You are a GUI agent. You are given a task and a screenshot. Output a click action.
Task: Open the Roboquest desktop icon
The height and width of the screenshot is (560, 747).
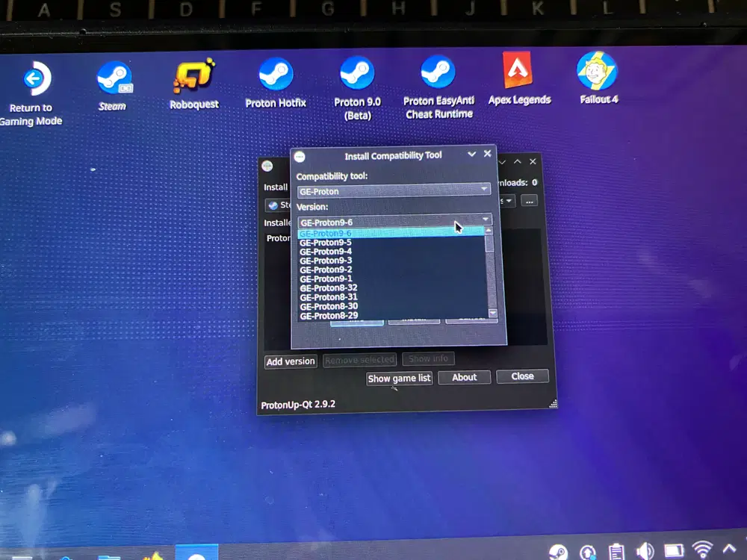(x=194, y=84)
